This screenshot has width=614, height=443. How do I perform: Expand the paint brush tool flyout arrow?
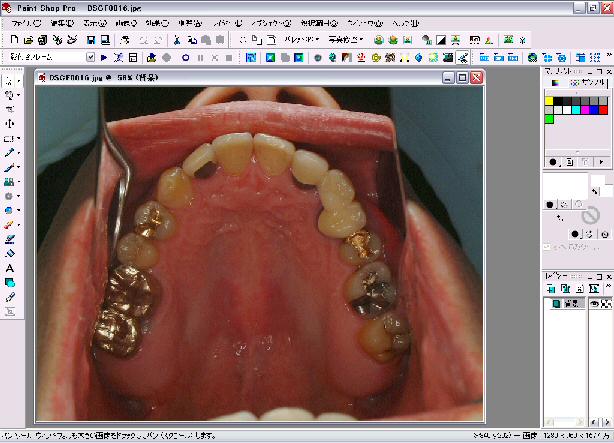[18, 167]
